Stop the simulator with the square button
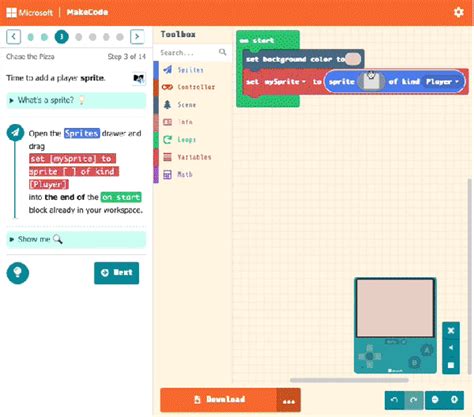 451,365
